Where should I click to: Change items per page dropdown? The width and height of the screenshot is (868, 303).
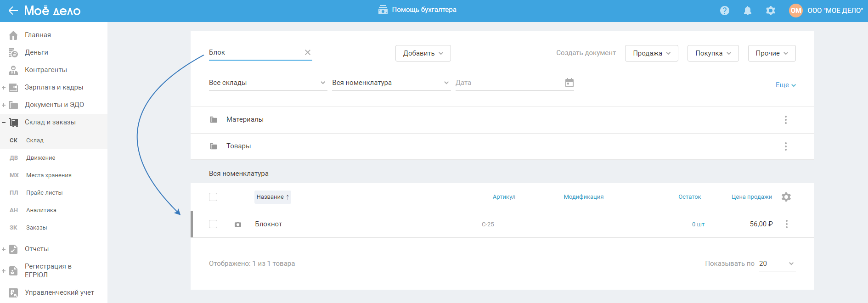click(777, 264)
